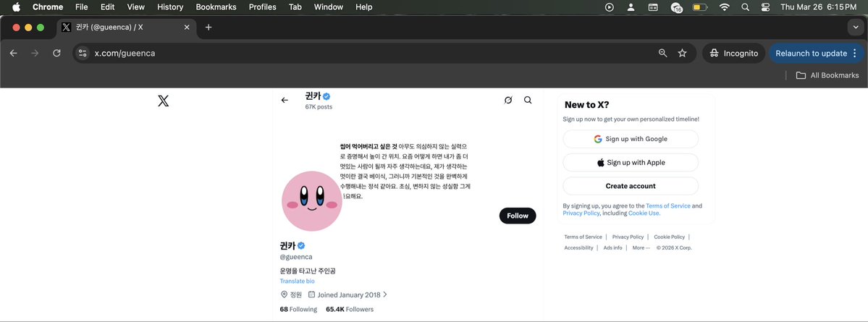The height and width of the screenshot is (322, 868).
Task: Click Relaunch to update button
Action: point(812,53)
